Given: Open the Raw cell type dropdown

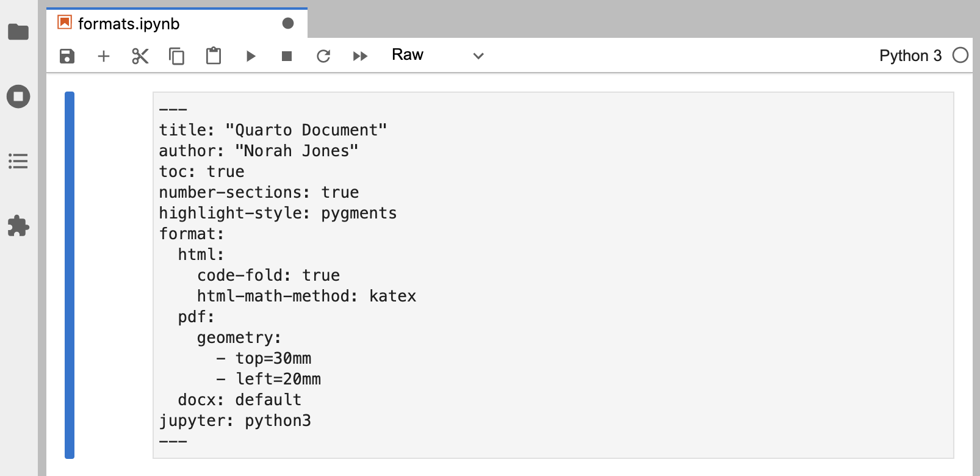Looking at the screenshot, I should coord(427,56).
